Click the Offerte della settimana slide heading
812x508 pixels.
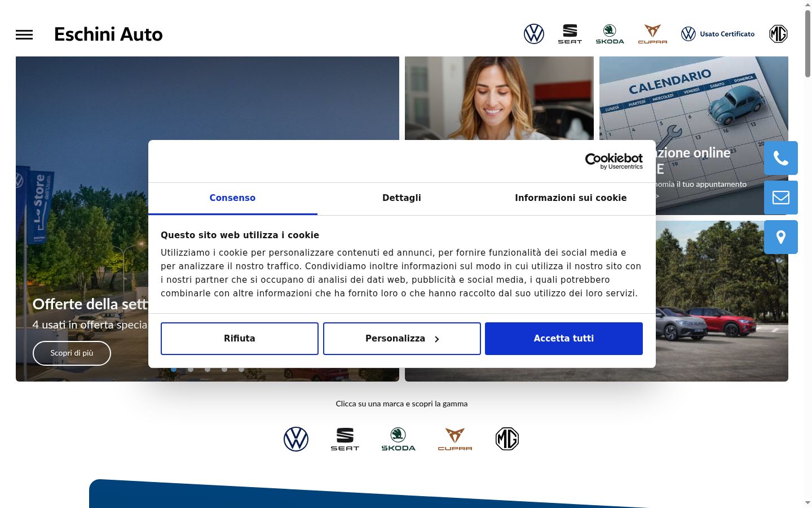click(x=90, y=304)
